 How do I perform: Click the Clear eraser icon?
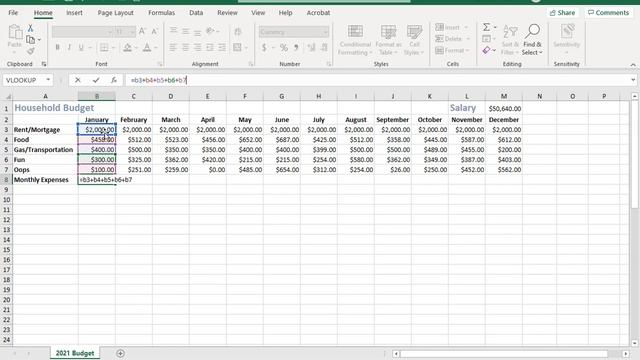coord(486,50)
